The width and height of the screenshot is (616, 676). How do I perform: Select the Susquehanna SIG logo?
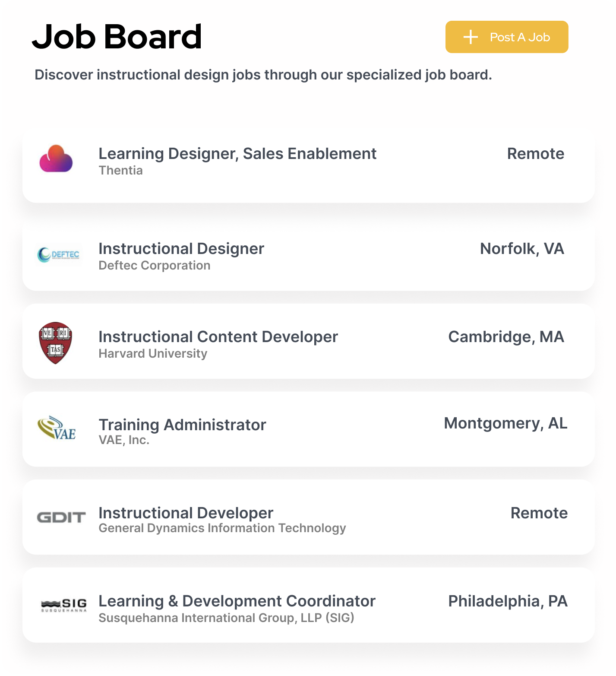click(x=63, y=603)
